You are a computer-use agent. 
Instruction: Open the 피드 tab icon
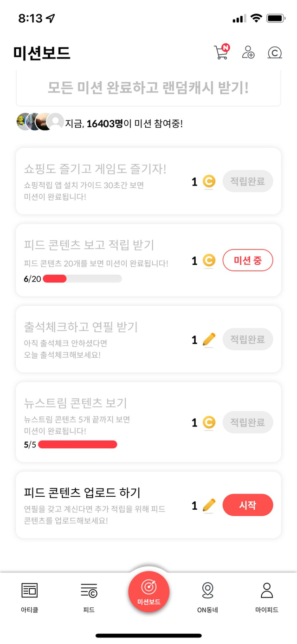(89, 591)
